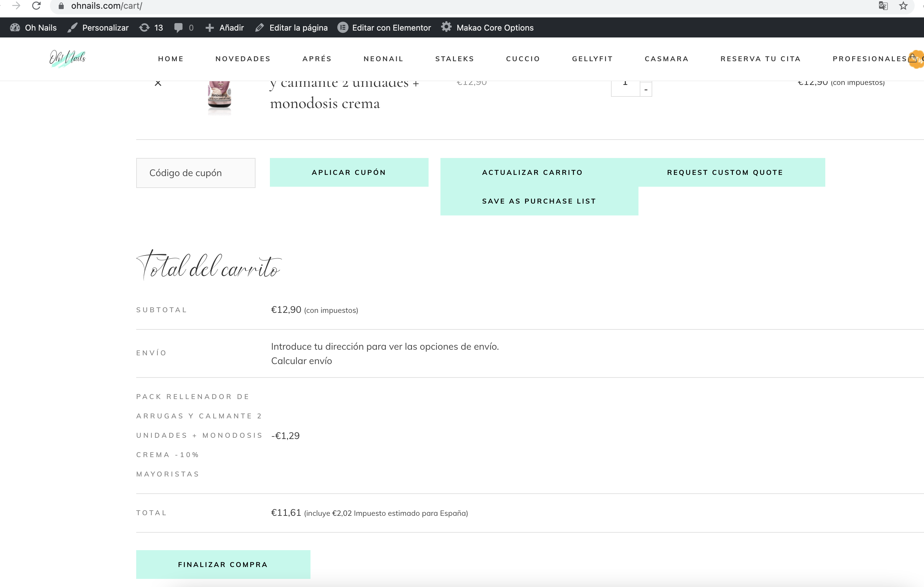
Task: Open the NEONAIL menu item
Action: [x=383, y=59]
